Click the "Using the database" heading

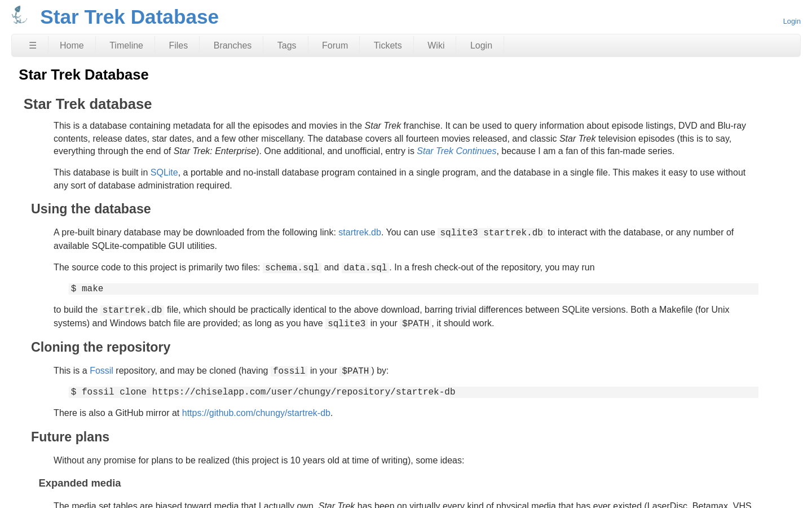[91, 209]
